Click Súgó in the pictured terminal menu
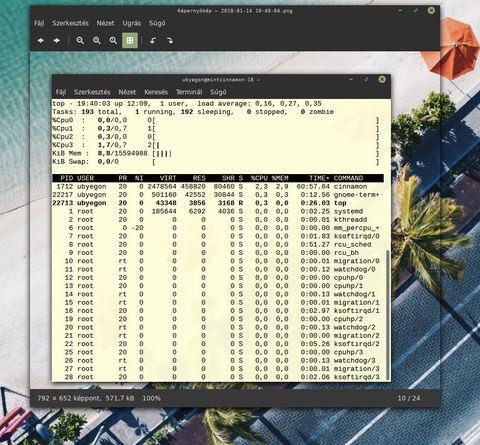 tap(218, 92)
